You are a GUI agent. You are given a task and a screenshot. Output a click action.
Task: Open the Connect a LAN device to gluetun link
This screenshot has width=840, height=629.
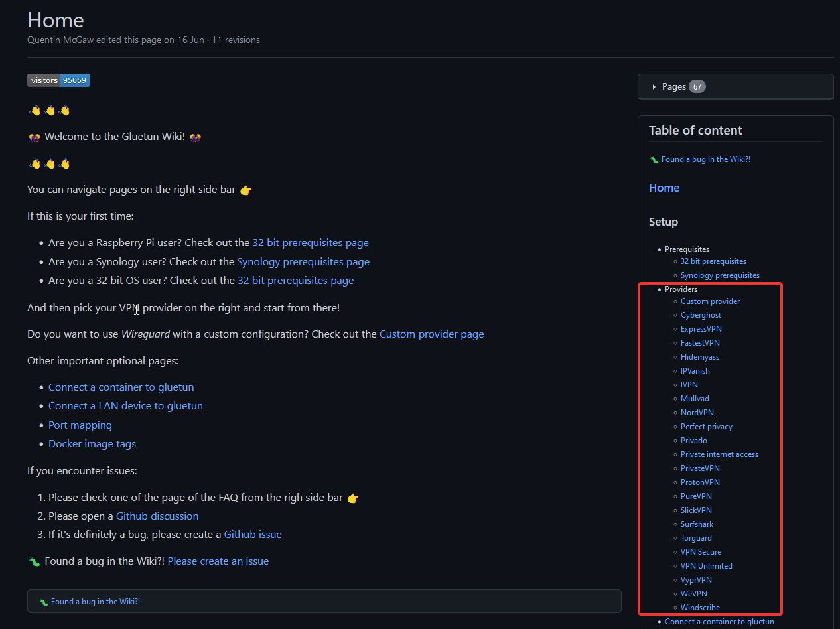coord(126,406)
